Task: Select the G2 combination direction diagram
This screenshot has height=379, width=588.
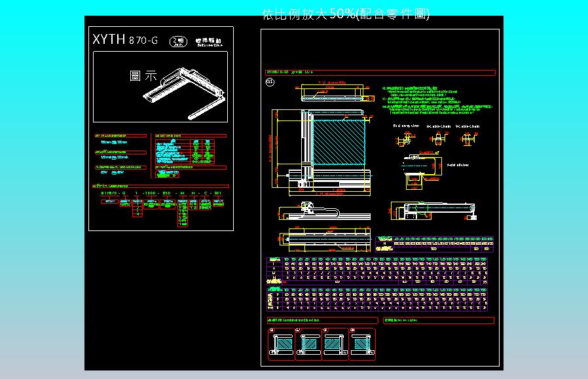Action: [308, 344]
